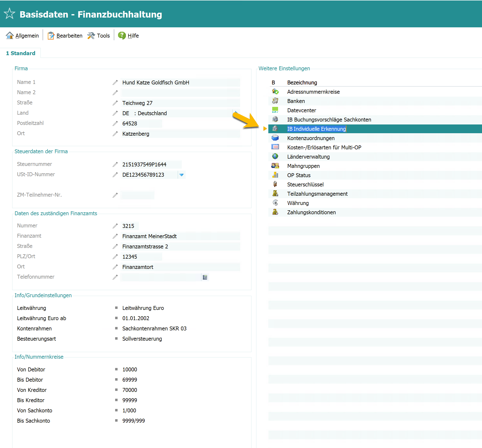The height and width of the screenshot is (448, 482).
Task: Click the Länderverwaltung globe icon
Action: point(275,156)
